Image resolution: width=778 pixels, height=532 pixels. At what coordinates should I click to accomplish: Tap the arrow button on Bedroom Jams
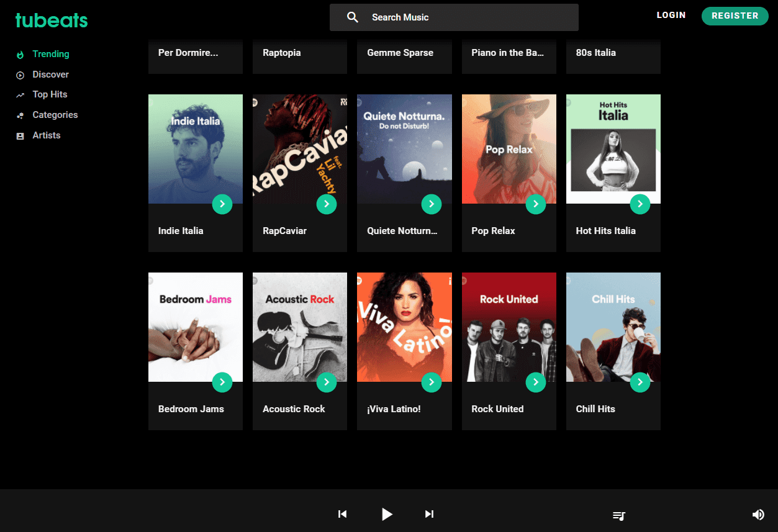222,382
